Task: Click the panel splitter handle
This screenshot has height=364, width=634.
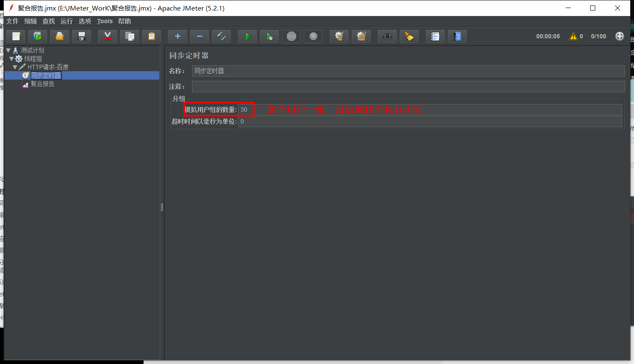Action: (x=162, y=207)
